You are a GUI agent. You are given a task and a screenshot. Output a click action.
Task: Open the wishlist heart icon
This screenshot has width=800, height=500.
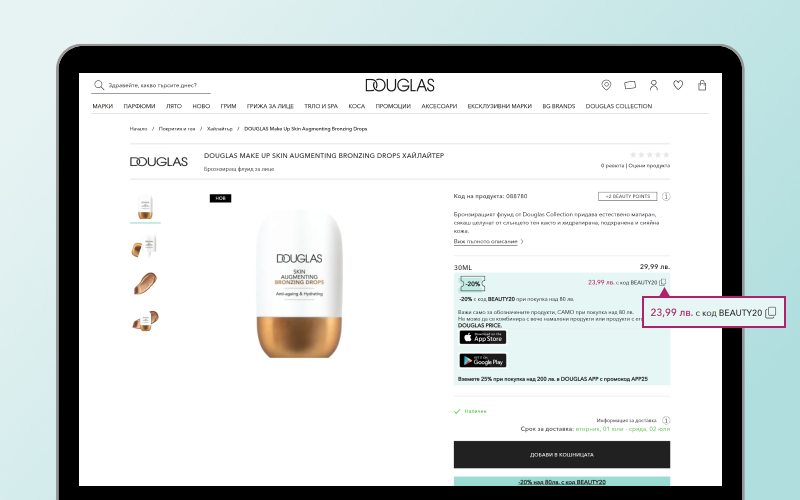click(x=678, y=85)
